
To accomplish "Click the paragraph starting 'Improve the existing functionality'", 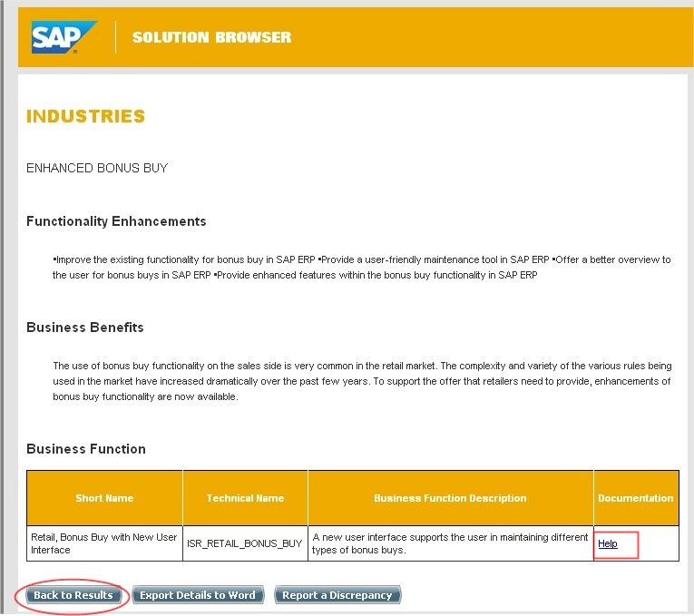I will (362, 268).
